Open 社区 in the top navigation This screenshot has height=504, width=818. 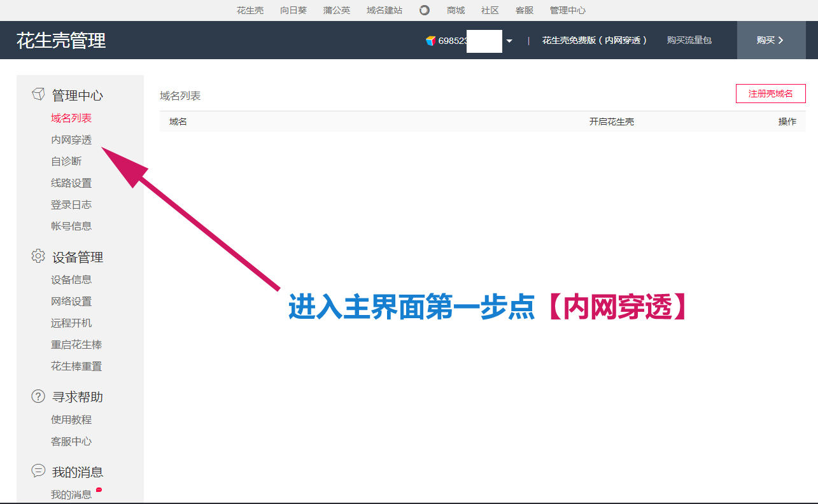click(490, 10)
